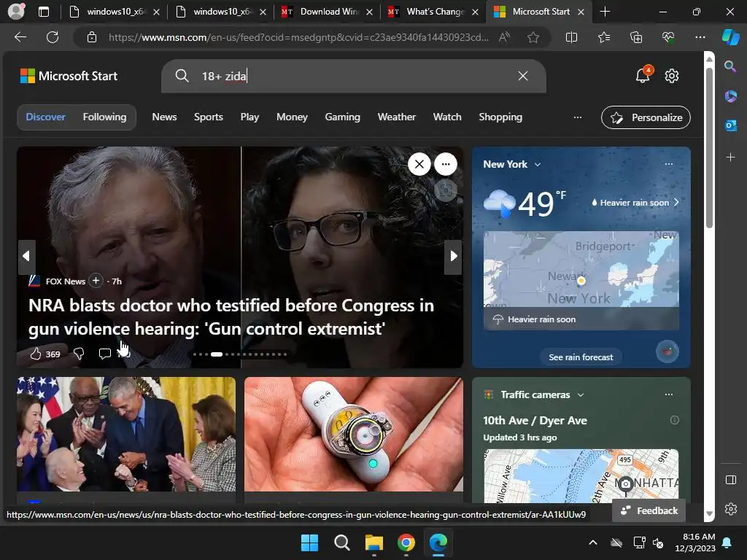Open Traffic cameras card more options
Screen dimensions: 747x560
(669, 394)
